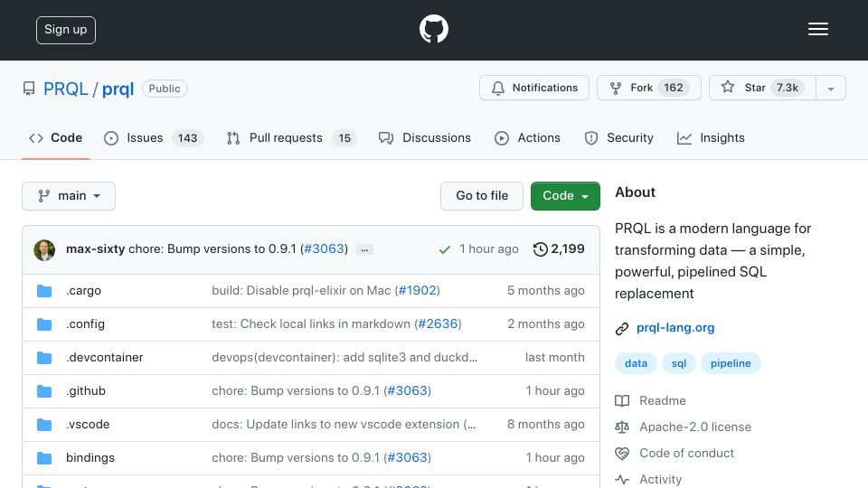
Task: Open the devops(devcontainer) commit message
Action: click(x=344, y=358)
